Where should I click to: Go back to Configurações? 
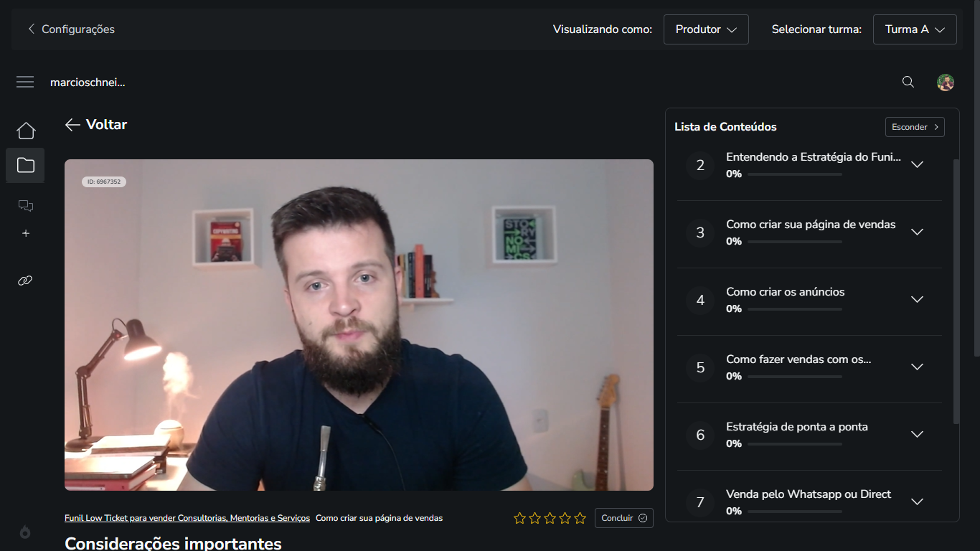tap(71, 29)
